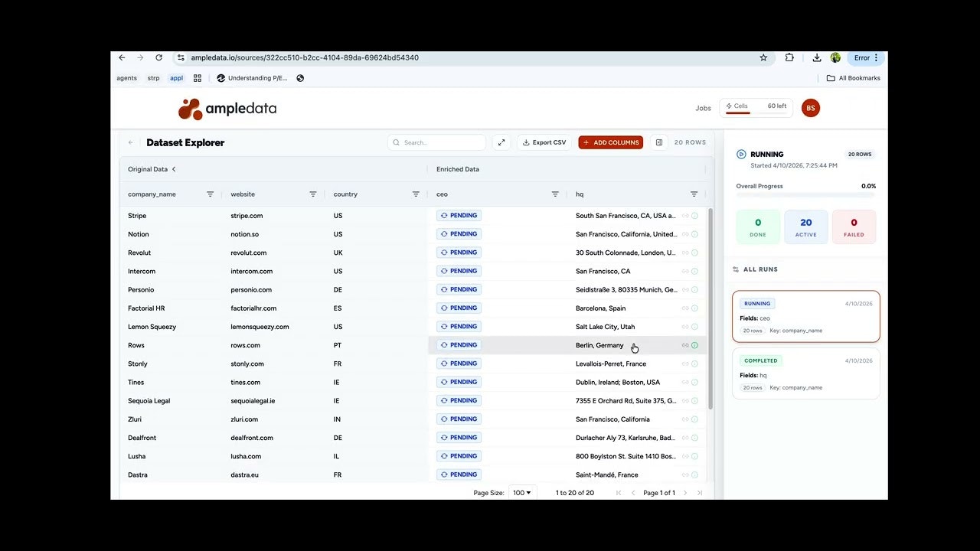The height and width of the screenshot is (551, 980).
Task: Select the 'Saint-Mandé, France' hq cell
Action: coord(607,475)
